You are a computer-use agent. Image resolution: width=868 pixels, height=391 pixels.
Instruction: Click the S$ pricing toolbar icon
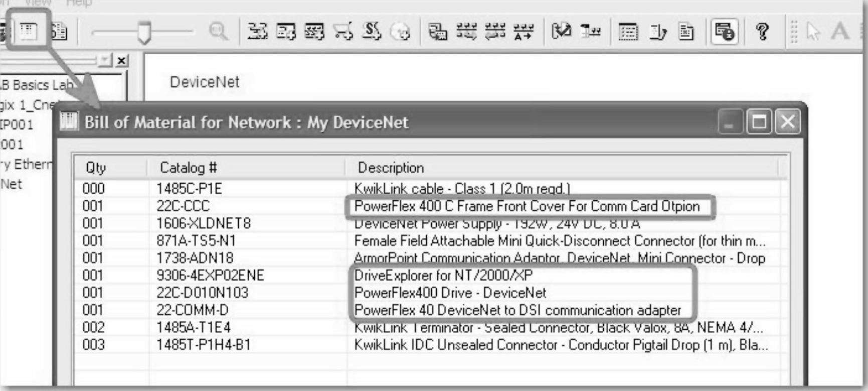(372, 32)
